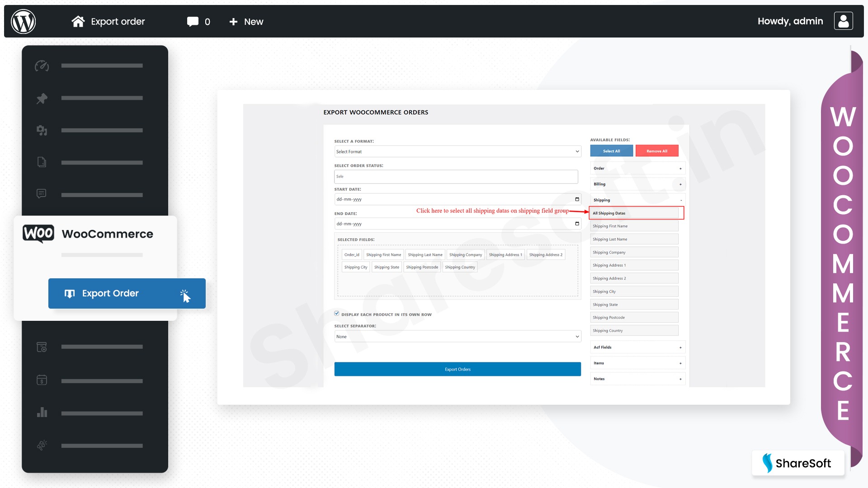Click the Select All button
The image size is (868, 488).
pyautogui.click(x=611, y=151)
